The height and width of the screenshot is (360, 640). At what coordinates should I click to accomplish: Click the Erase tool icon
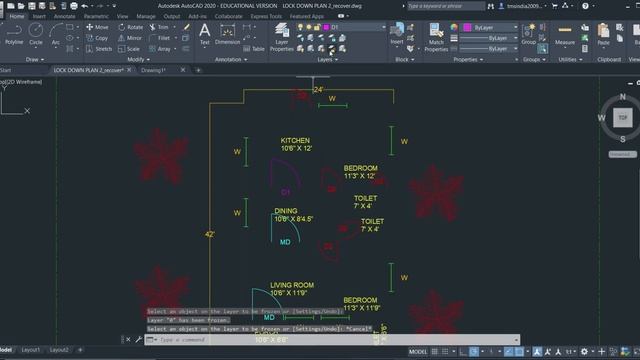(x=186, y=27)
